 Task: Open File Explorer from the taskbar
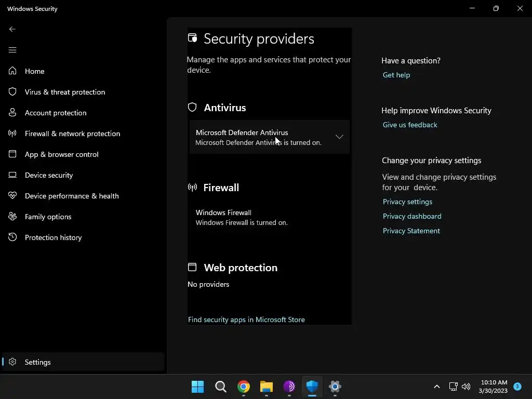267,387
